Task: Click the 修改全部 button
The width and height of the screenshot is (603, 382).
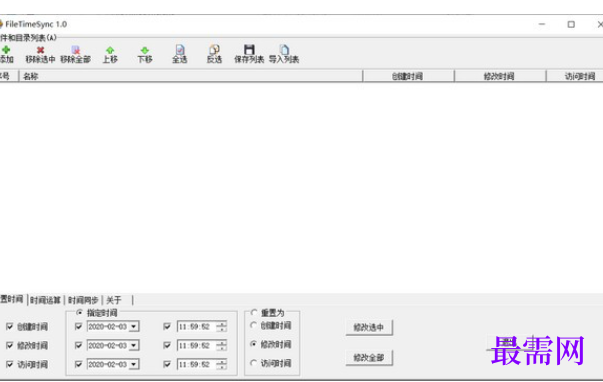Action: pos(369,358)
